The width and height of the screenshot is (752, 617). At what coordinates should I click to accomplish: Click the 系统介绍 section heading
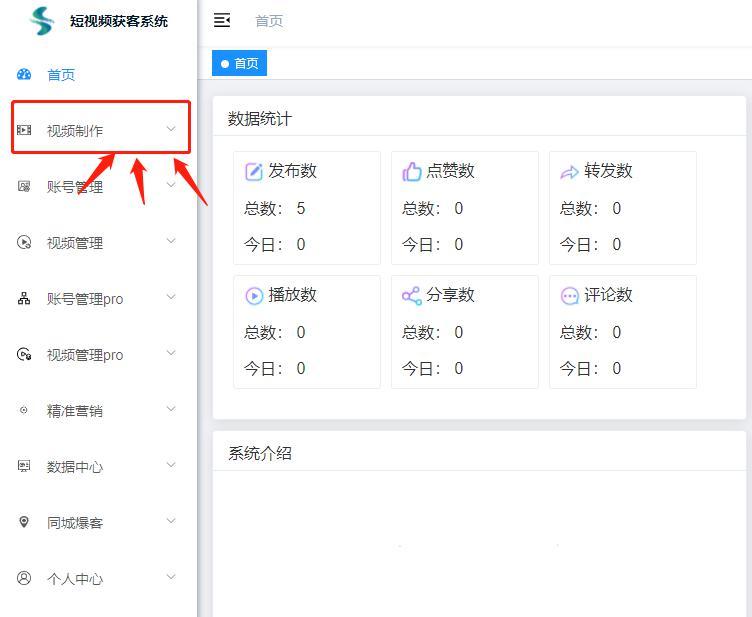coord(259,453)
